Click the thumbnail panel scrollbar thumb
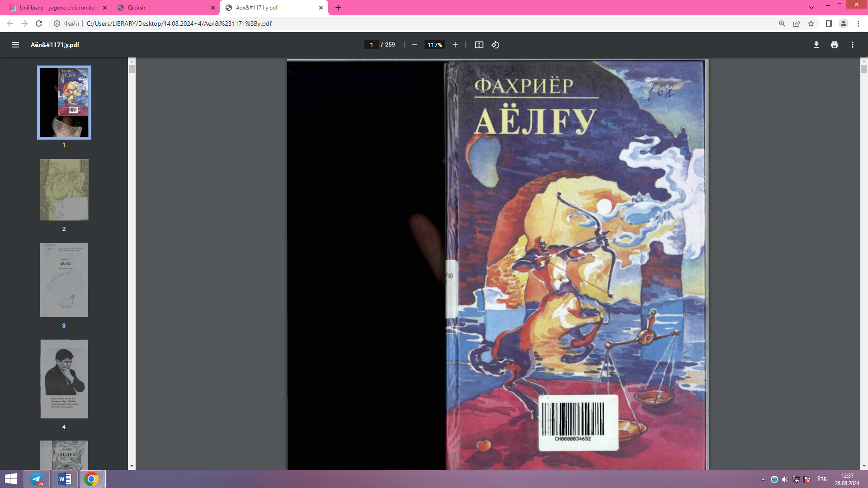The width and height of the screenshot is (868, 488). point(132,69)
